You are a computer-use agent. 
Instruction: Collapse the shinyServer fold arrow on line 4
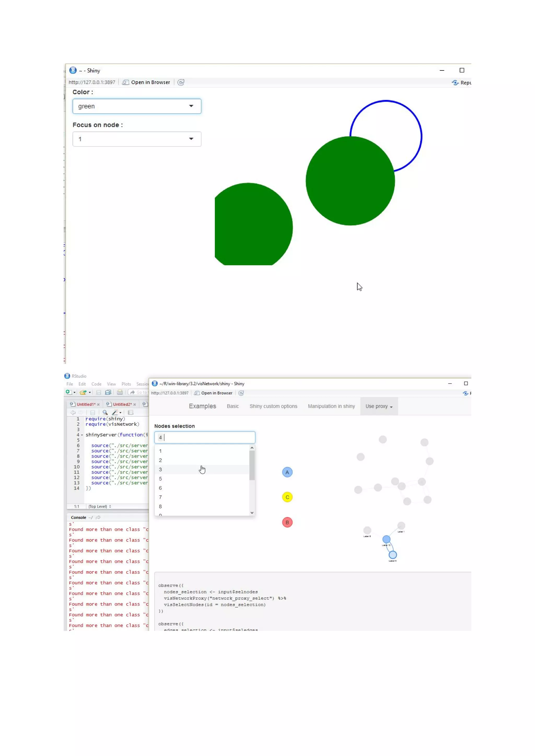(82, 435)
